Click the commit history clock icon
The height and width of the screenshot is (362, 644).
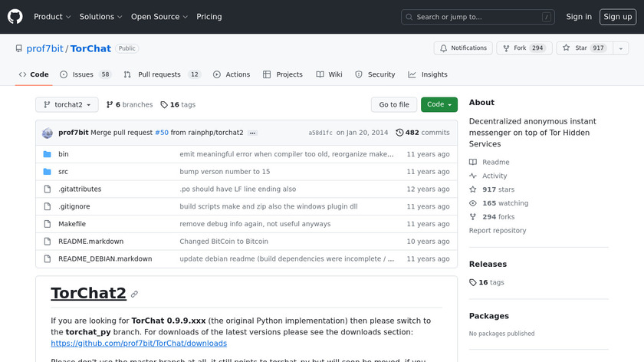tap(399, 133)
